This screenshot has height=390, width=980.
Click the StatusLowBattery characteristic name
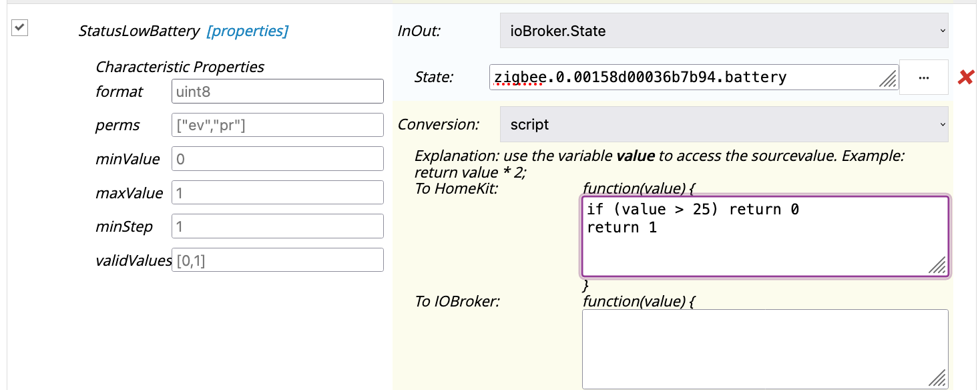coord(139,31)
